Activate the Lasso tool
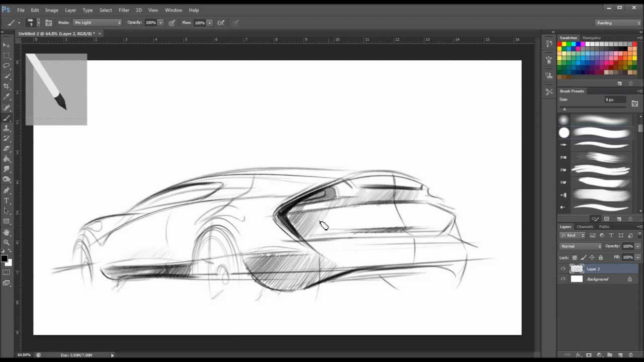644x362 pixels. pyautogui.click(x=7, y=66)
